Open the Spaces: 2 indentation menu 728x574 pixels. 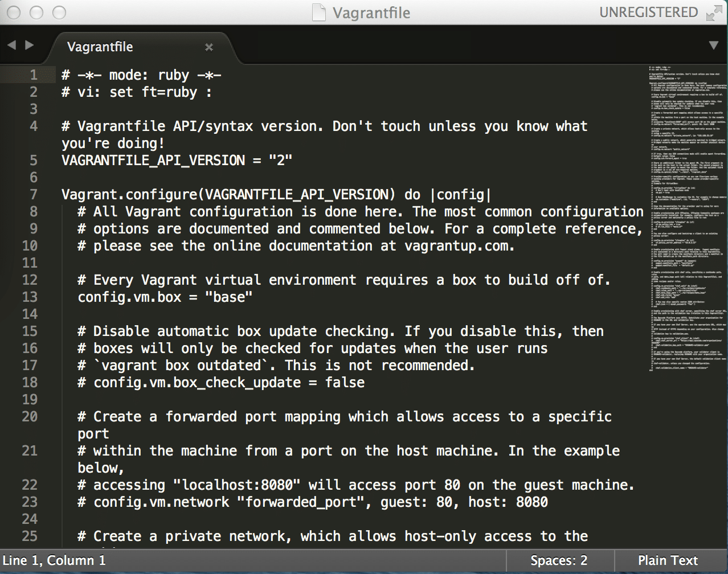558,560
